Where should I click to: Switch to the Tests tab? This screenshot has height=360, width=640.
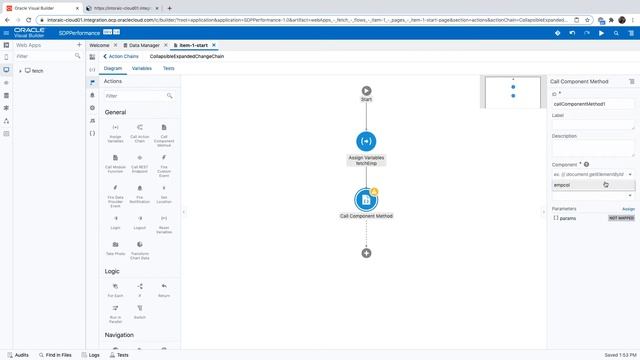pyautogui.click(x=169, y=68)
